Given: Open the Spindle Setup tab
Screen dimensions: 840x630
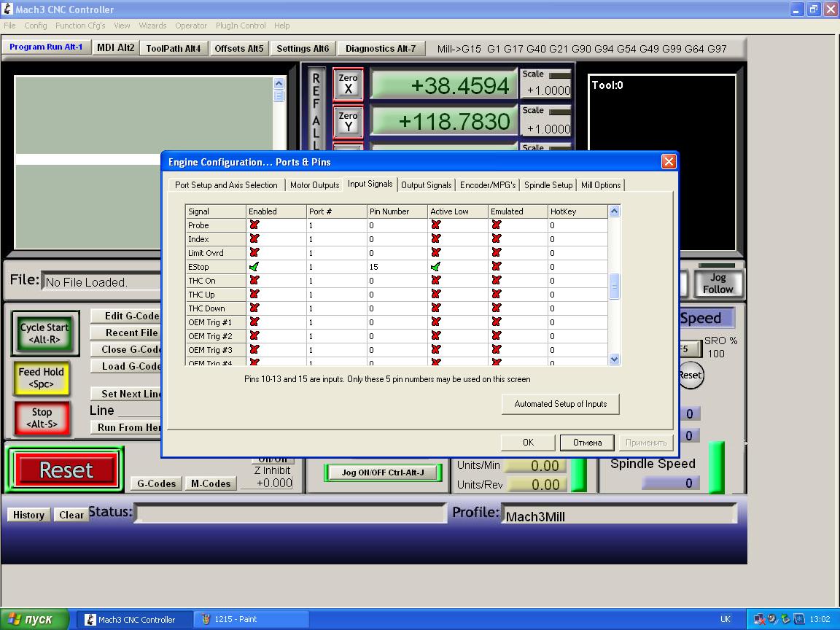Looking at the screenshot, I should pos(548,185).
